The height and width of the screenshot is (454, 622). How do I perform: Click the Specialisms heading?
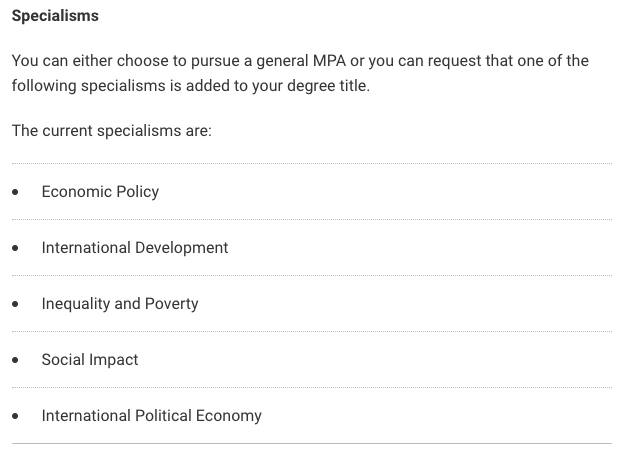[x=55, y=16]
